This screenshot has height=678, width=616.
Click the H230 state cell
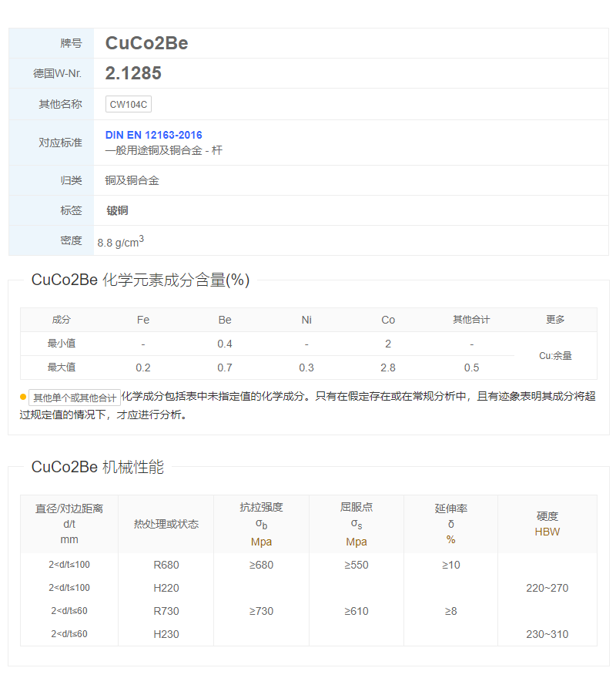pos(166,634)
